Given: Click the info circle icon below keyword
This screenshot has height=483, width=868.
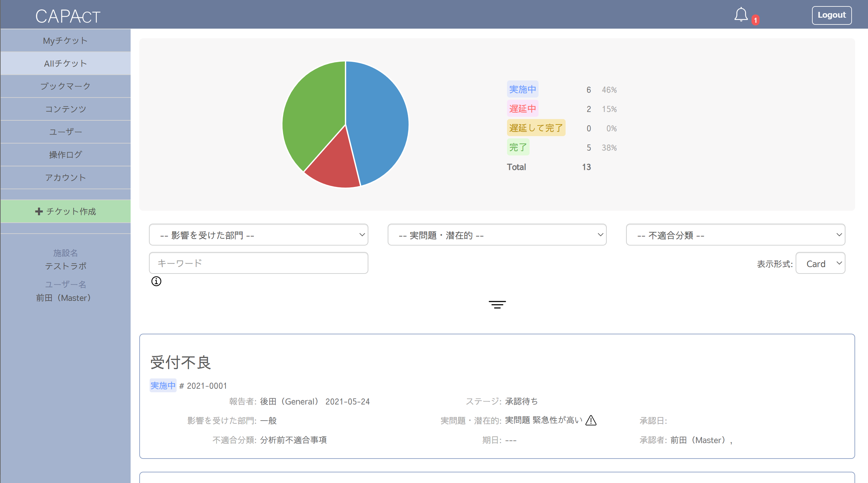Looking at the screenshot, I should click(156, 281).
